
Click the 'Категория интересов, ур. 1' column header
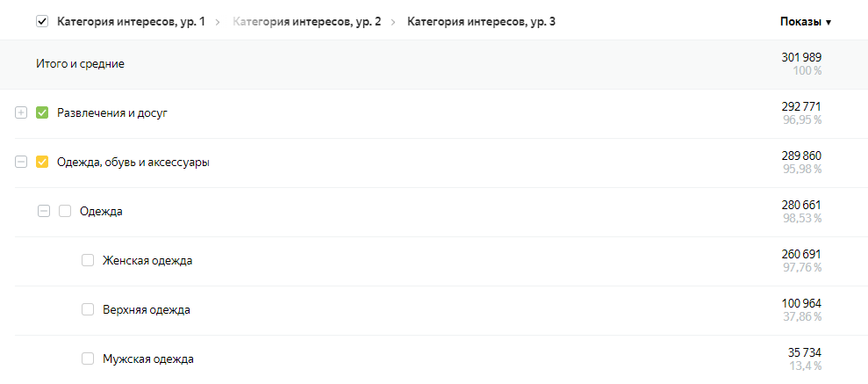tap(131, 22)
